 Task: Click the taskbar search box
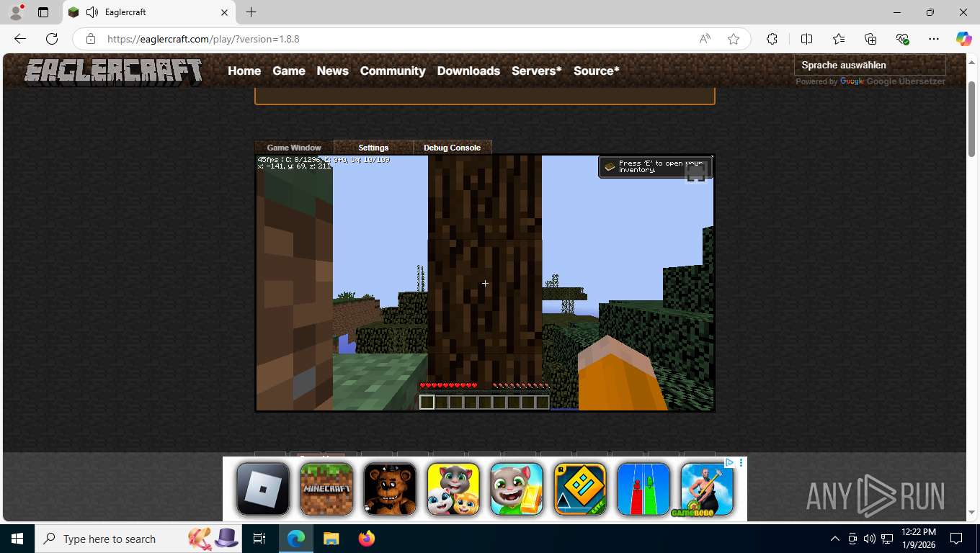point(139,539)
